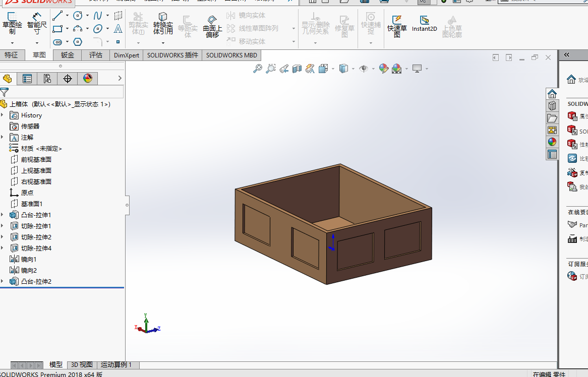Open the File Explorer task pane icon
This screenshot has width=588, height=377.
click(552, 118)
